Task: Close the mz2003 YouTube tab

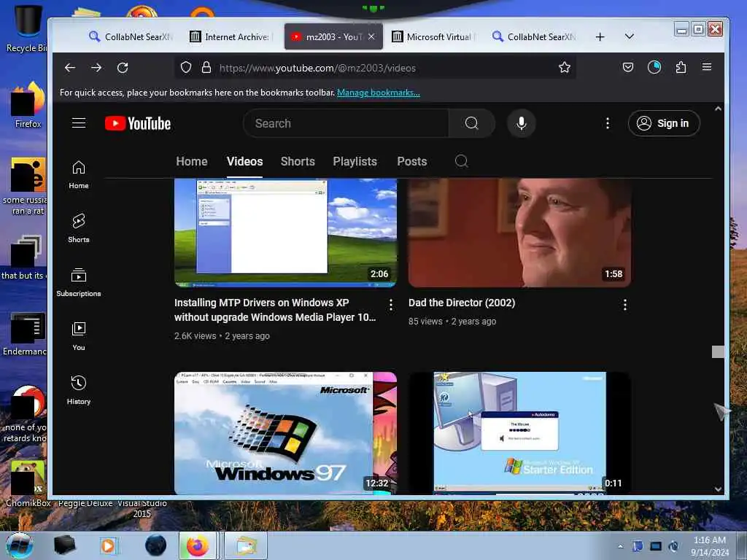Action: [371, 36]
